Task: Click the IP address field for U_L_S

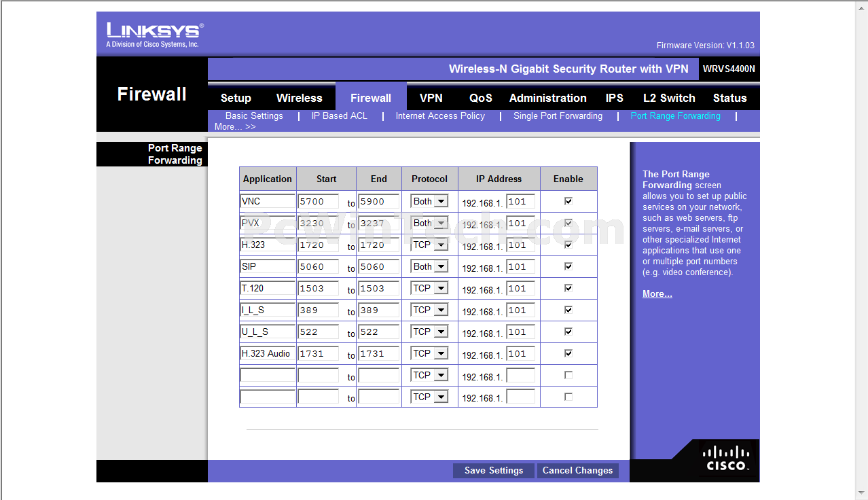Action: 520,332
